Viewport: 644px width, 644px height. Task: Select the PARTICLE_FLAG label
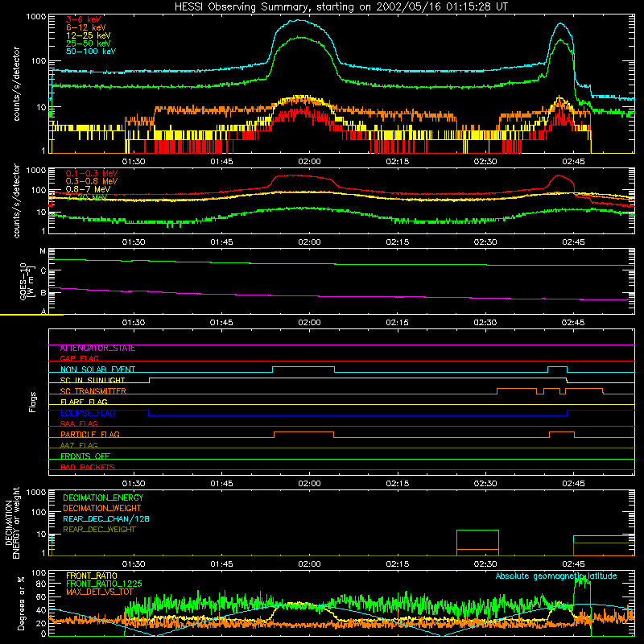click(x=90, y=434)
